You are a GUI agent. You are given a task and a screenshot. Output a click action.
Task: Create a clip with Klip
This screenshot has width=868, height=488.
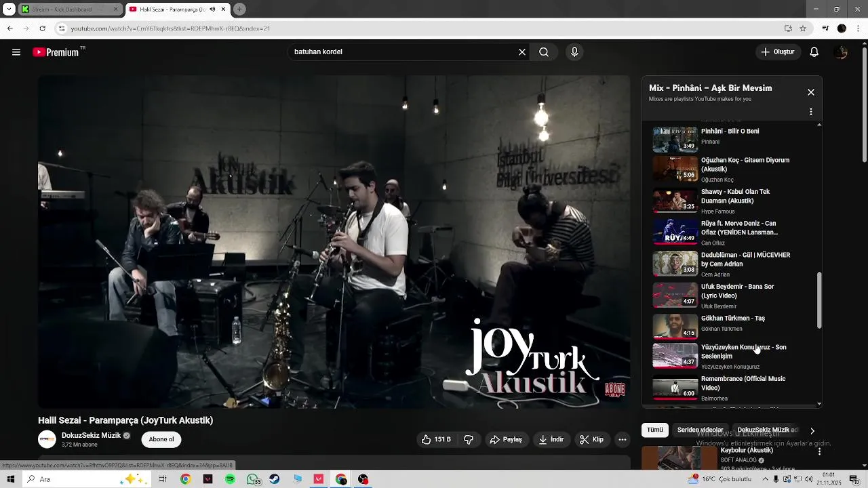pyautogui.click(x=591, y=440)
